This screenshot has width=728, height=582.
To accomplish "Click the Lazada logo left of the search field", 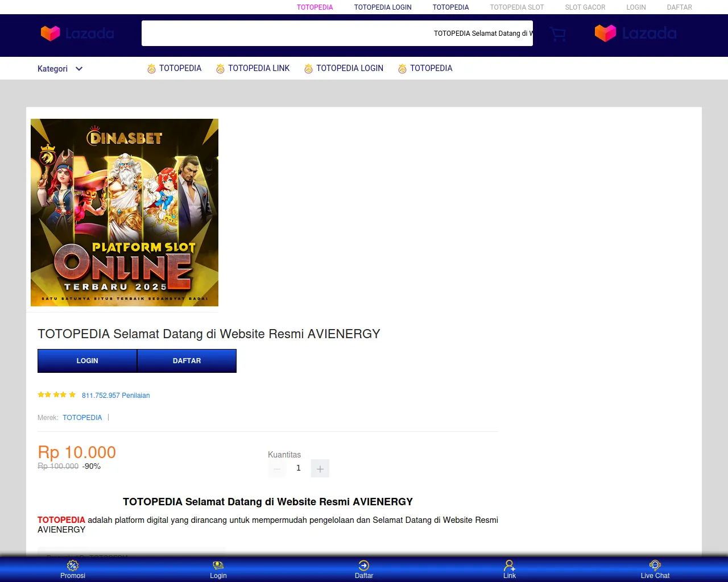I will 77,34.
